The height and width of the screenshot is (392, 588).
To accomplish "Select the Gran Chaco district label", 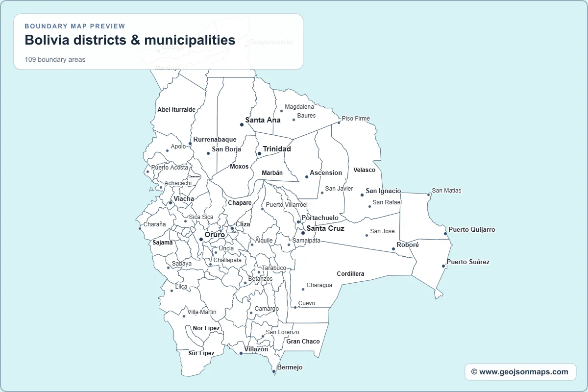I will coord(303,342).
